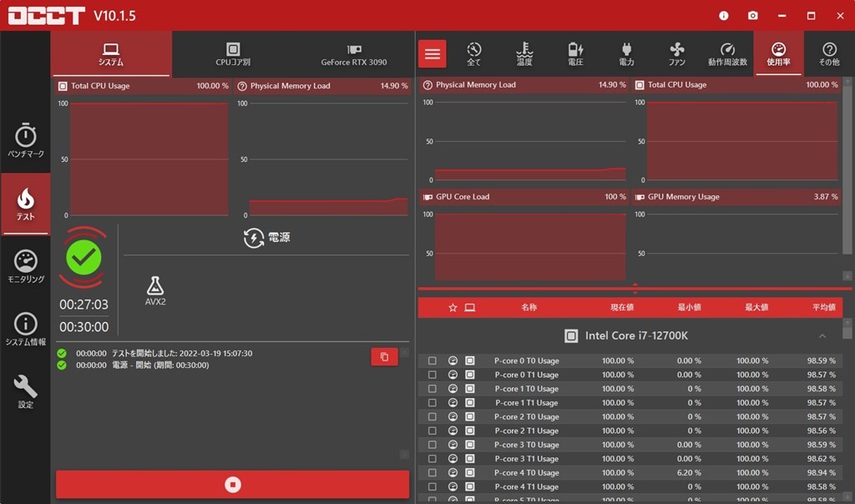Switch to the GeForce RTX 3090 tab
The width and height of the screenshot is (855, 504).
click(x=354, y=54)
